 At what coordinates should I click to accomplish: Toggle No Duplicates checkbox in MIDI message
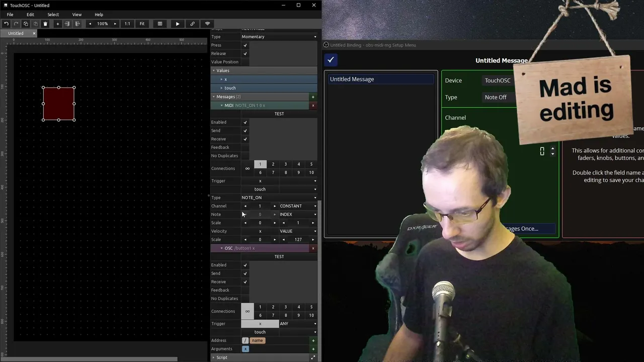point(245,156)
